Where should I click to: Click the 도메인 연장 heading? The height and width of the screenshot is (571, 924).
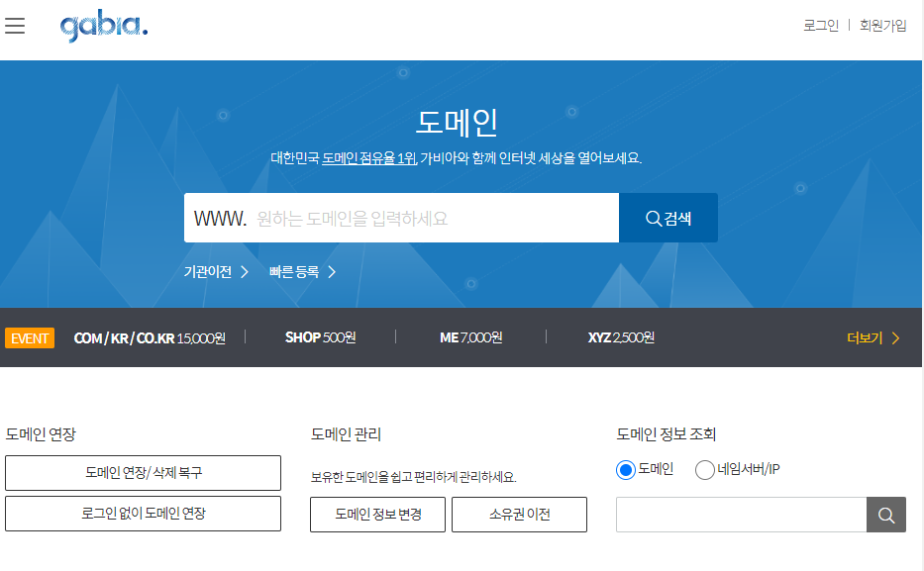point(41,434)
